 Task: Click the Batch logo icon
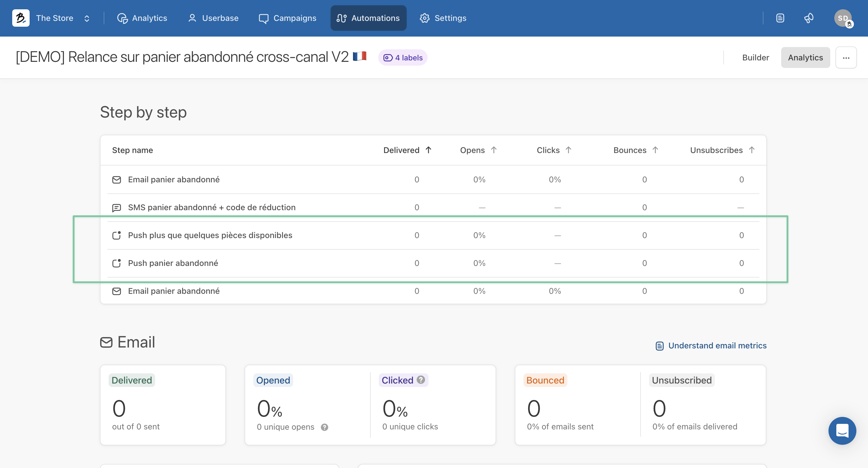(21, 18)
